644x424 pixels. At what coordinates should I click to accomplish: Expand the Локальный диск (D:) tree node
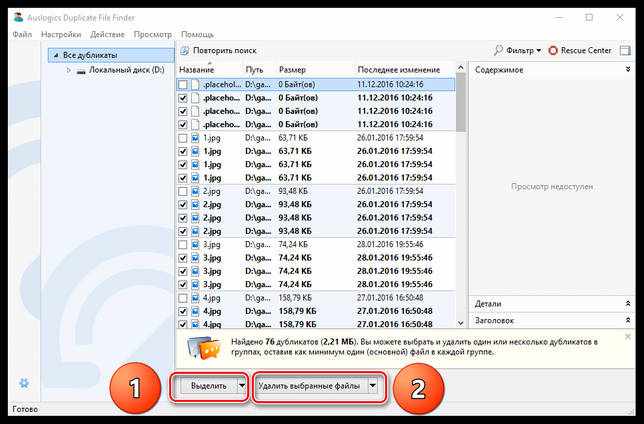pyautogui.click(x=69, y=70)
